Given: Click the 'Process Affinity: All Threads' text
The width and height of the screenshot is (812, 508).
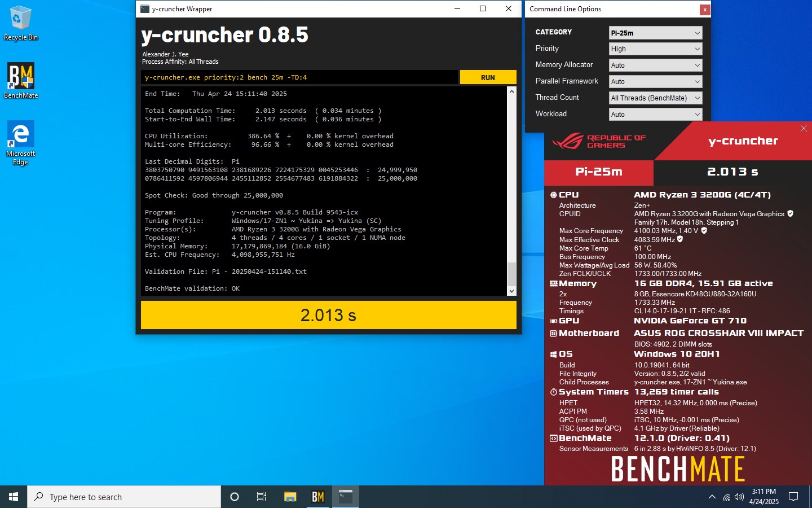Looking at the screenshot, I should pos(180,62).
